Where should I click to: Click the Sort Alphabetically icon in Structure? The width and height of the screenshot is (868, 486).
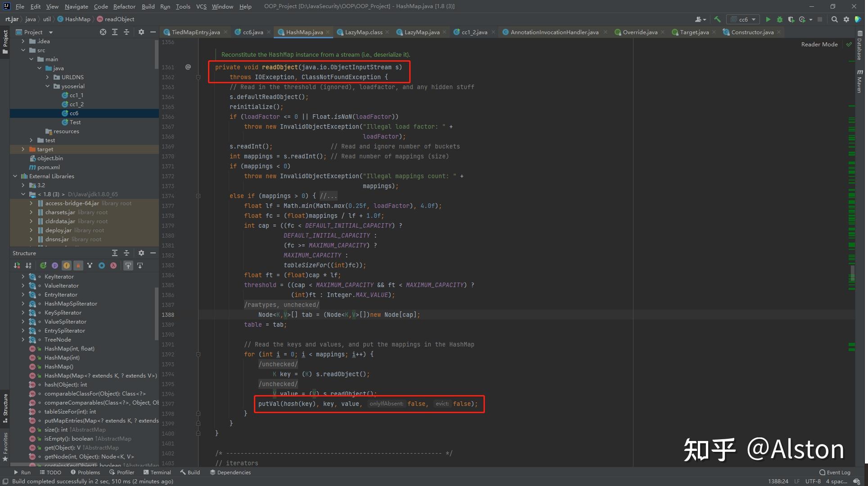(28, 265)
